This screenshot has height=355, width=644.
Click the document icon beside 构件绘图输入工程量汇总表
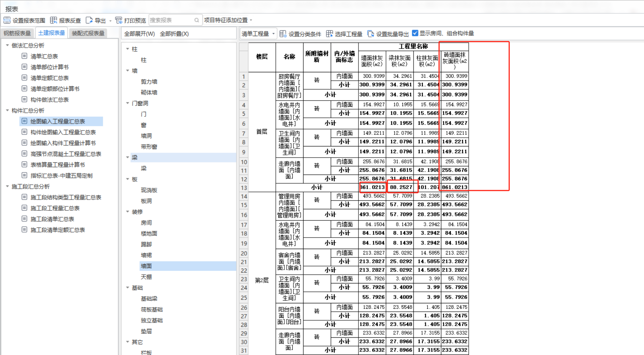pos(24,132)
